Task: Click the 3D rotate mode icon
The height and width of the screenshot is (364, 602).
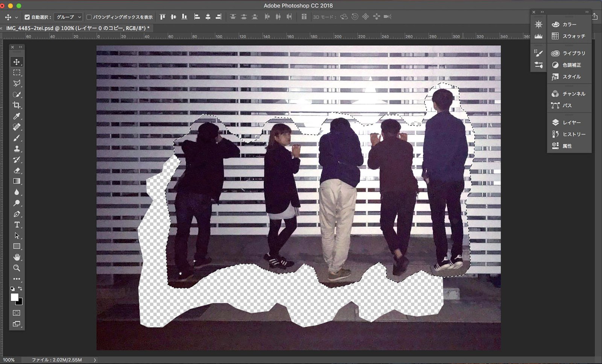Action: tap(344, 17)
